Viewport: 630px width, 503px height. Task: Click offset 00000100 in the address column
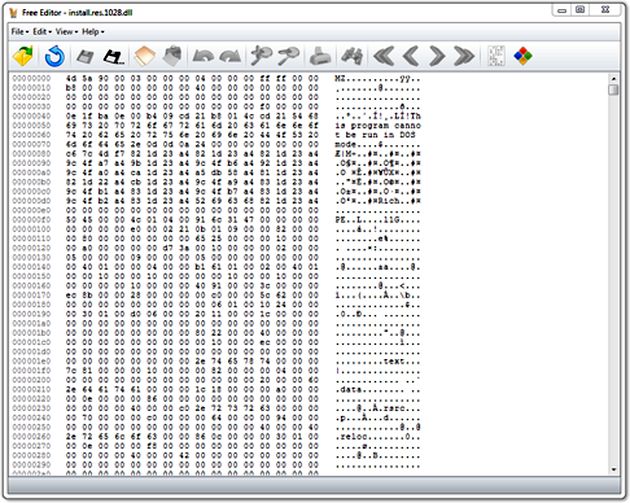(32, 229)
